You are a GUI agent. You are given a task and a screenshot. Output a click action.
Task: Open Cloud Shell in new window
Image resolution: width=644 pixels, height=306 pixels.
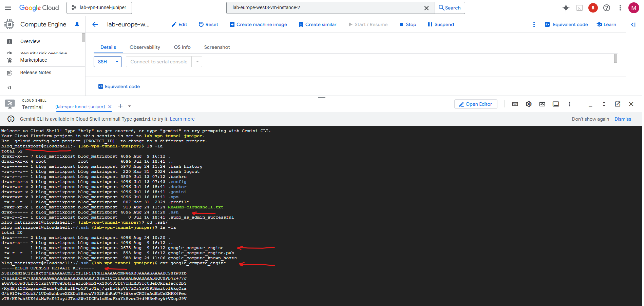(x=618, y=104)
